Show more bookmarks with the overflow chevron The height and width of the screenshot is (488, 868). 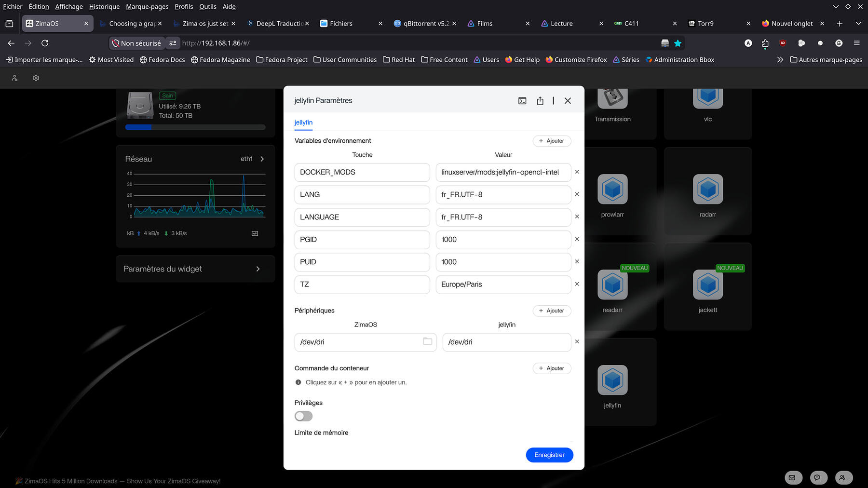coord(780,60)
